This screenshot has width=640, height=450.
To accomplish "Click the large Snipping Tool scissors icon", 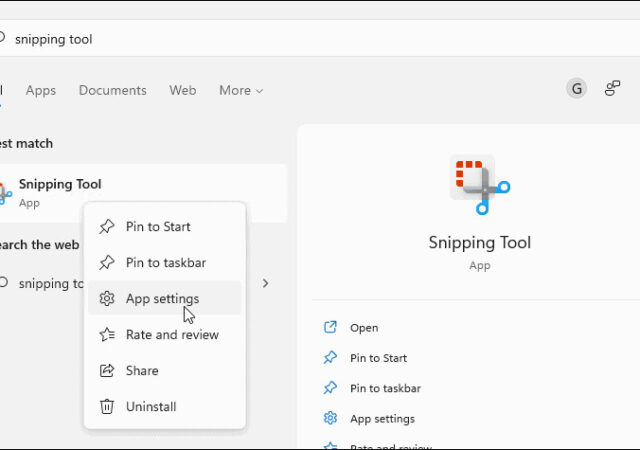I will (480, 185).
